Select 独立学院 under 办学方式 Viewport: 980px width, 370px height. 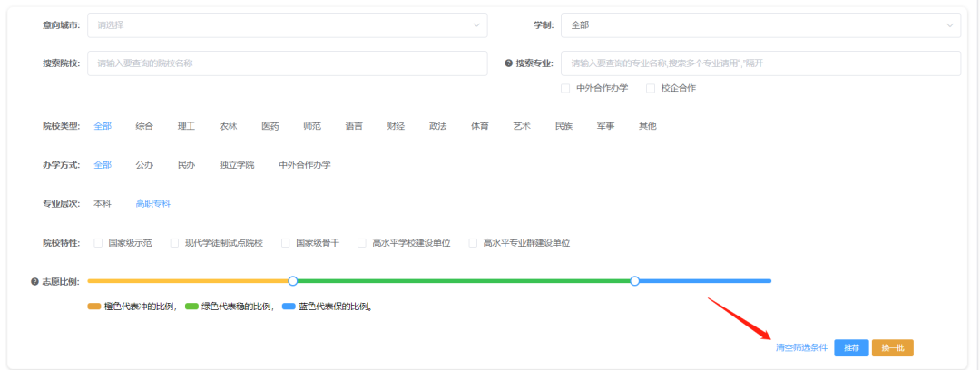pos(237,165)
